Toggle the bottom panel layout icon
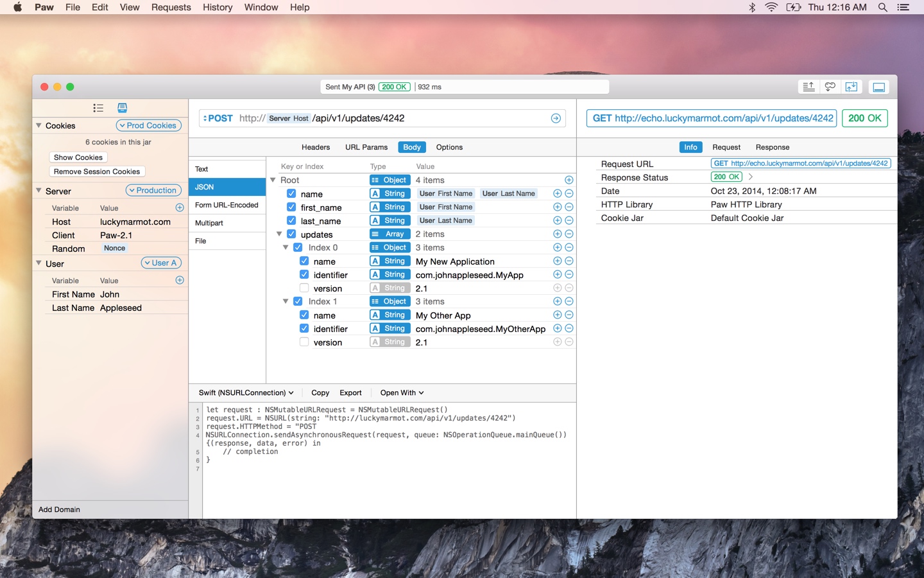 point(879,87)
